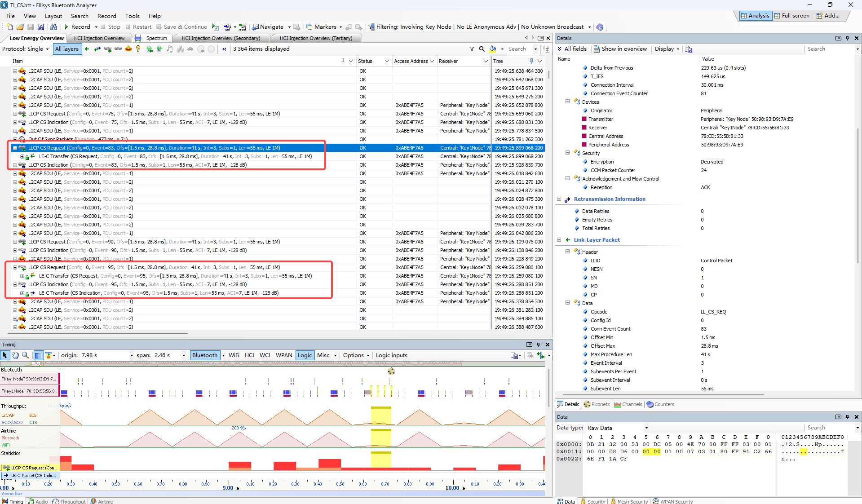Select the hand pan tool in Timing toolbar
This screenshot has width=862, height=504.
[x=15, y=355]
